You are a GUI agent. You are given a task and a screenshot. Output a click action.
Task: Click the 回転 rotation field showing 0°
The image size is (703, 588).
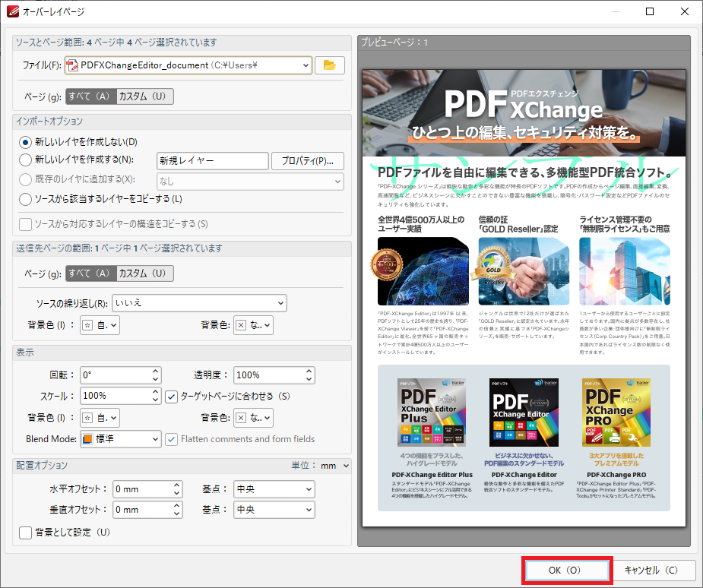[x=116, y=375]
